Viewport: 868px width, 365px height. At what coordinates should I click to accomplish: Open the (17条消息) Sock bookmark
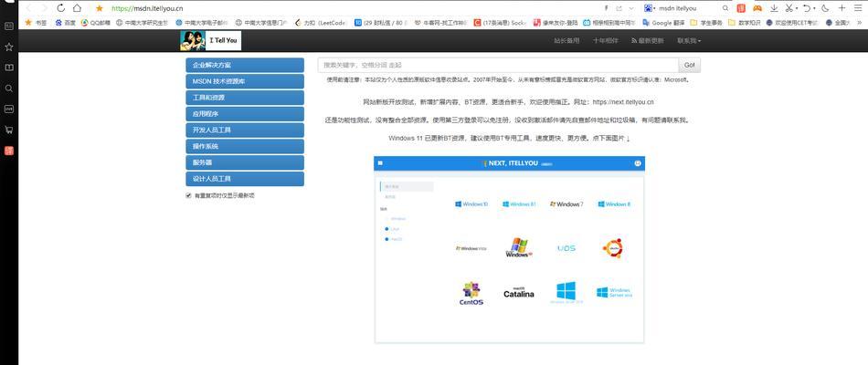click(500, 23)
